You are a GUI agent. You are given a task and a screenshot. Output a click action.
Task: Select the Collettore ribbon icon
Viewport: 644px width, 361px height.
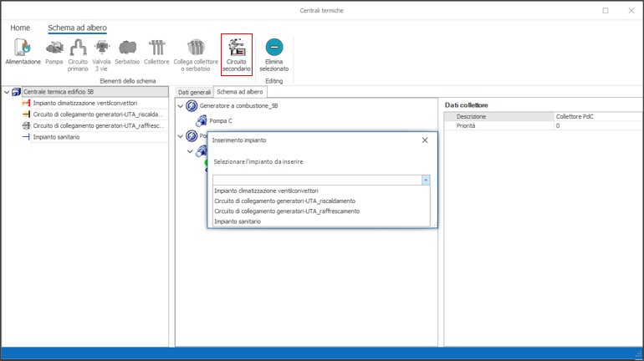coord(156,48)
